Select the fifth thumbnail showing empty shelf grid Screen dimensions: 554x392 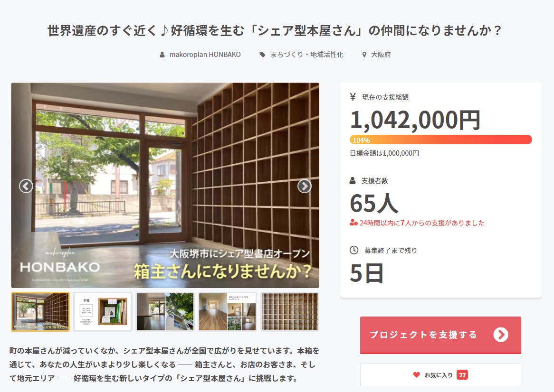[290, 311]
